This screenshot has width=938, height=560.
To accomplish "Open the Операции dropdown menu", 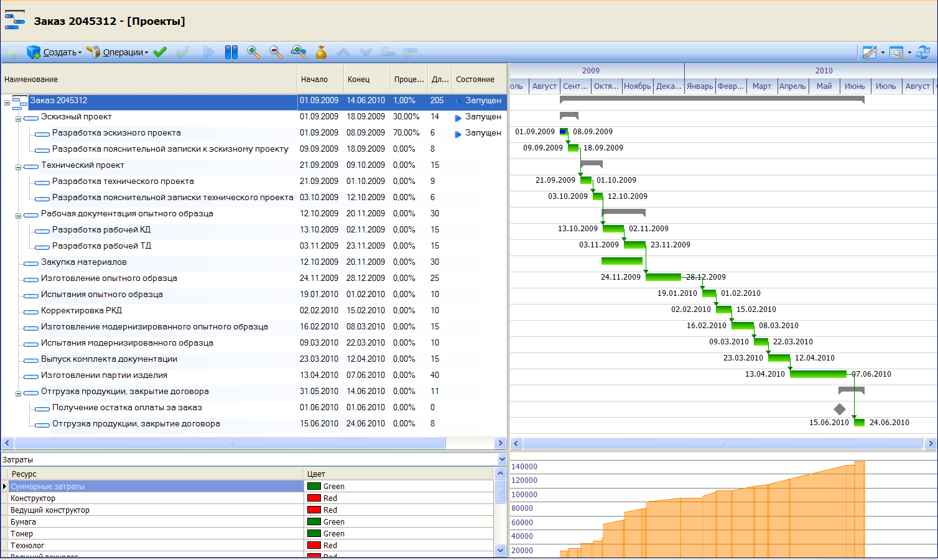I will [118, 52].
